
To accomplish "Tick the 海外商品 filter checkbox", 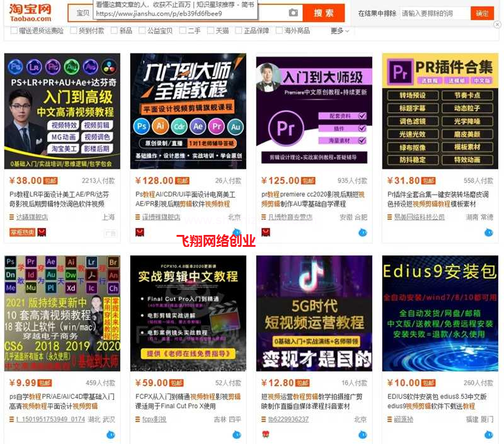I will pos(280,31).
